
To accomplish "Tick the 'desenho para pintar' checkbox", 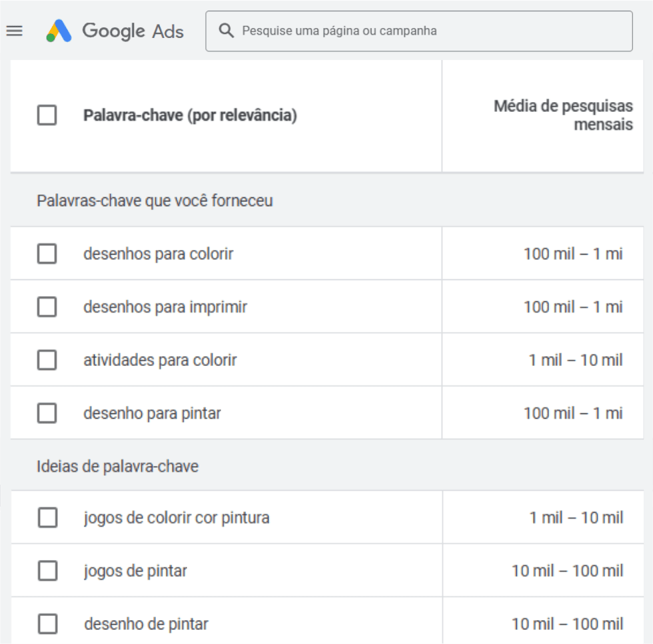I will (x=47, y=413).
